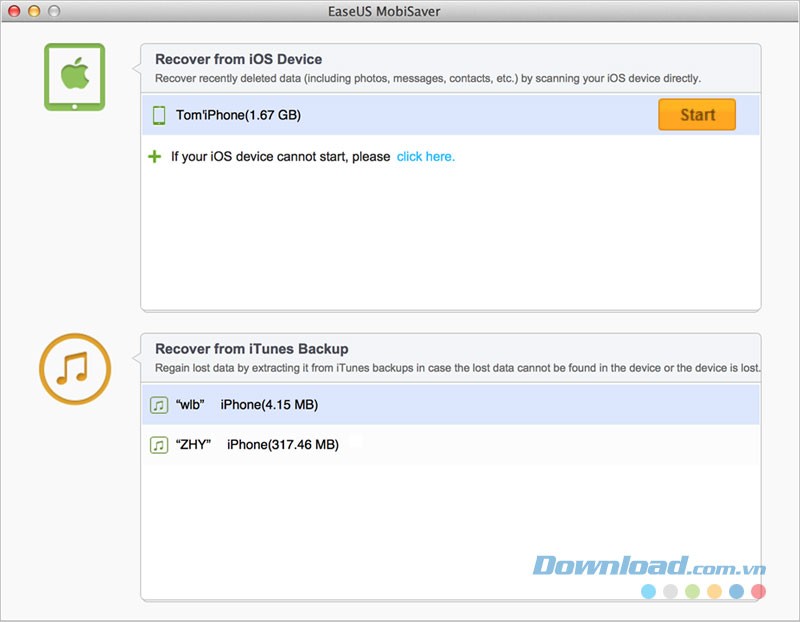This screenshot has height=622, width=800.
Task: Click the green zoom circle
Action: pos(52,10)
